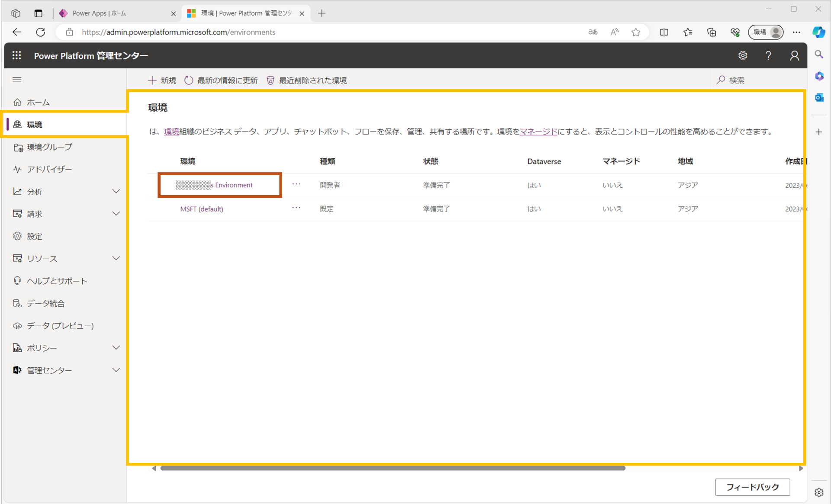Collapse the navigation with the hamburger icon
This screenshot has height=504, width=831.
(x=17, y=80)
